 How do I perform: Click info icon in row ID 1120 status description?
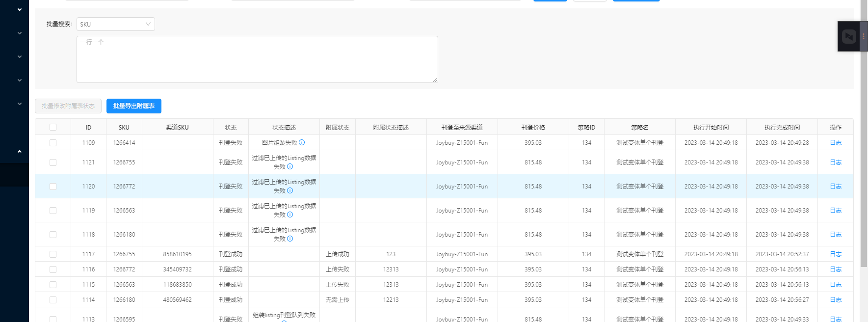coord(290,190)
